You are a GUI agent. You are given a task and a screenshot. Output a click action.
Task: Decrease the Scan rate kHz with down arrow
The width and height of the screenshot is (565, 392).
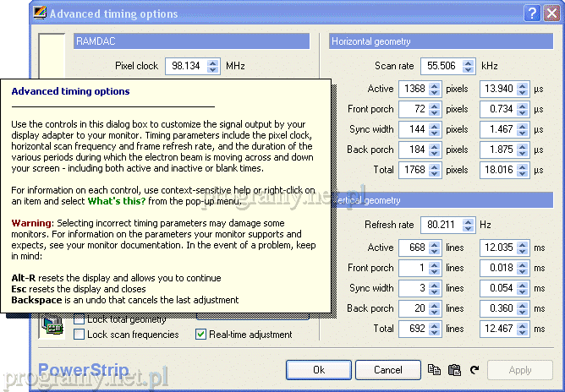(471, 69)
